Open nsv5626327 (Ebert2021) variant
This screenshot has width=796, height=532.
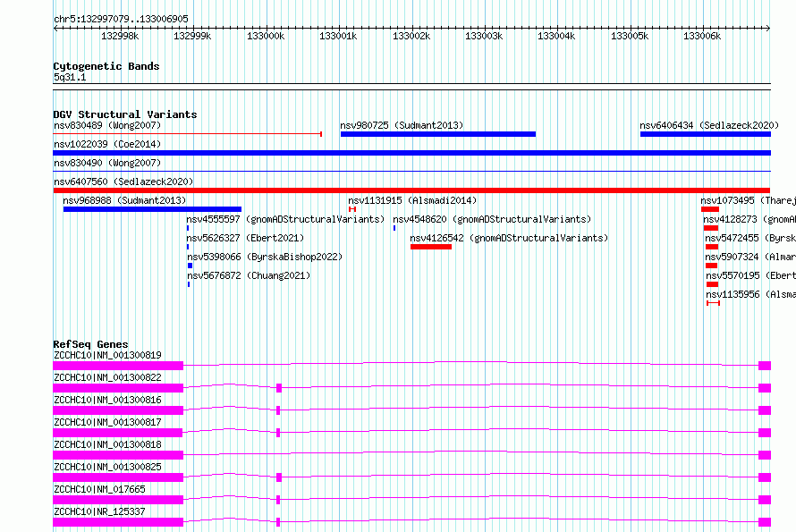[x=245, y=238]
